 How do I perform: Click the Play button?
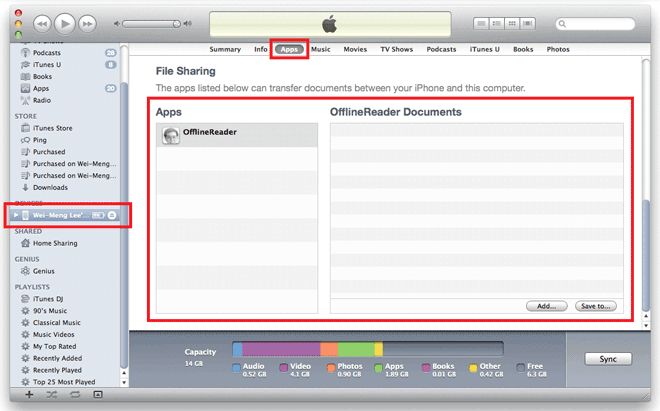pos(64,22)
